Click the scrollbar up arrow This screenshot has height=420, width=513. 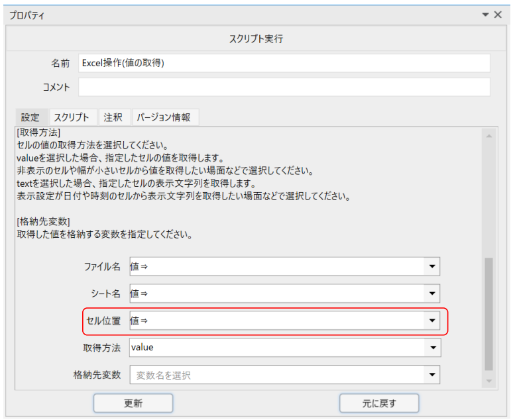489,136
